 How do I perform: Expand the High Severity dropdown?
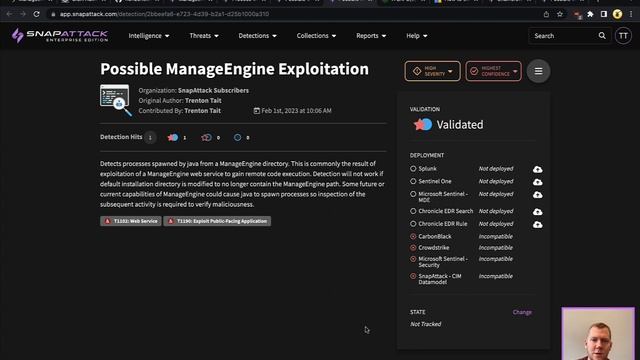click(433, 71)
